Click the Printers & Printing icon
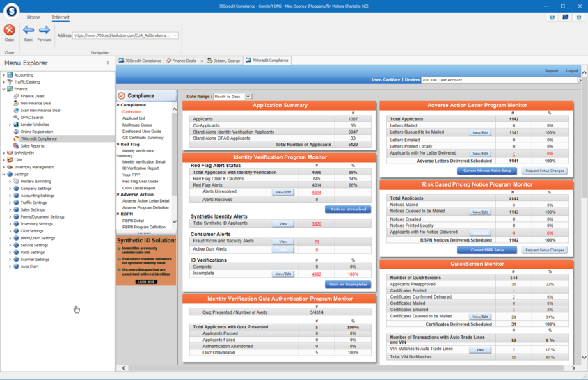This screenshot has height=380, width=588. point(16,181)
